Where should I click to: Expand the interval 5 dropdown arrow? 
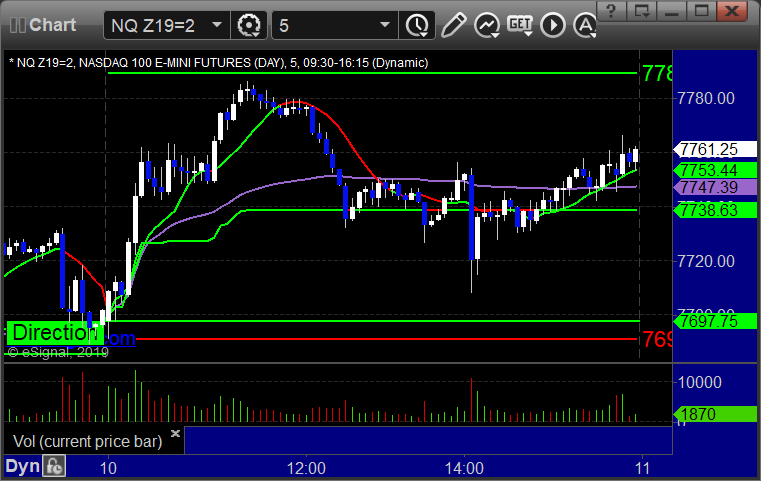tap(385, 25)
